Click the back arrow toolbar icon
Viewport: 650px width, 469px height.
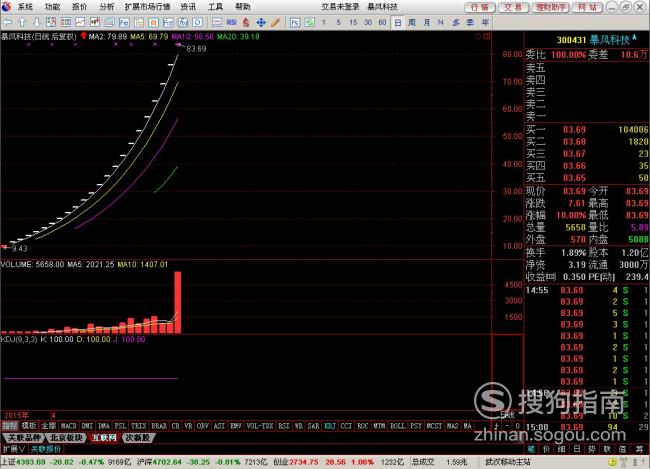(7, 22)
